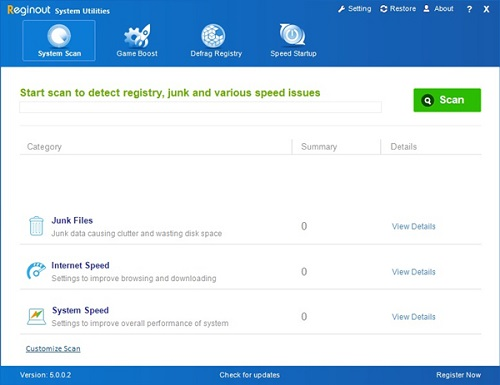
Task: Select the System Speed title
Action: 80,310
